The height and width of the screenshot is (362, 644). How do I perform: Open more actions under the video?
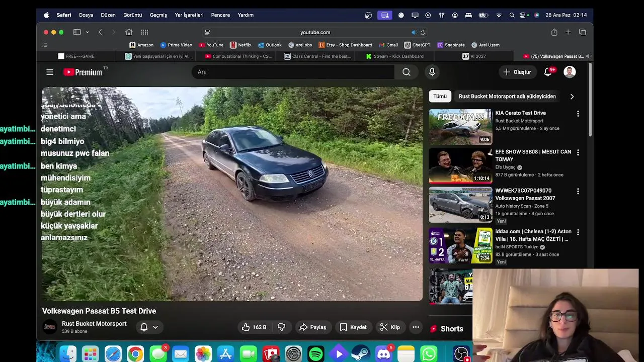coord(416,327)
